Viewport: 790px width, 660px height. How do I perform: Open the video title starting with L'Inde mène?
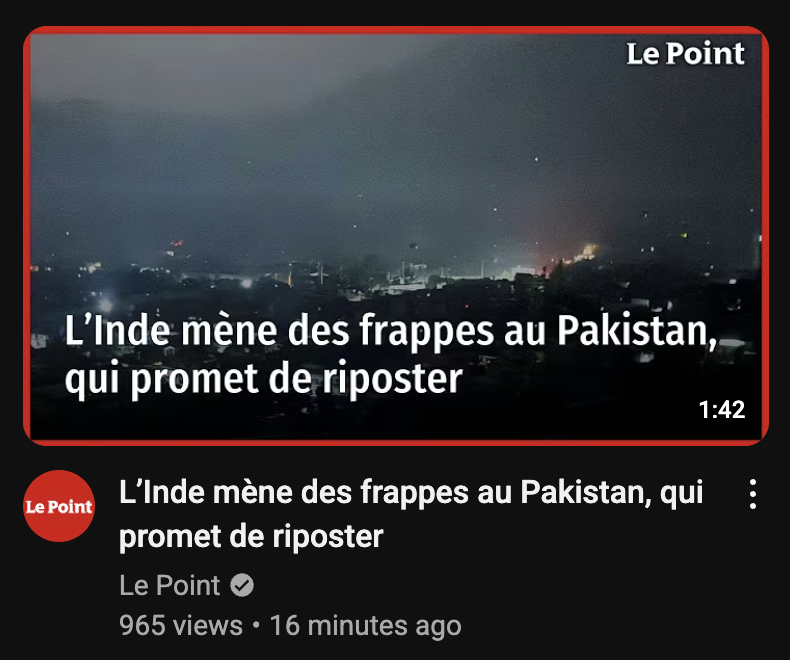tap(411, 514)
